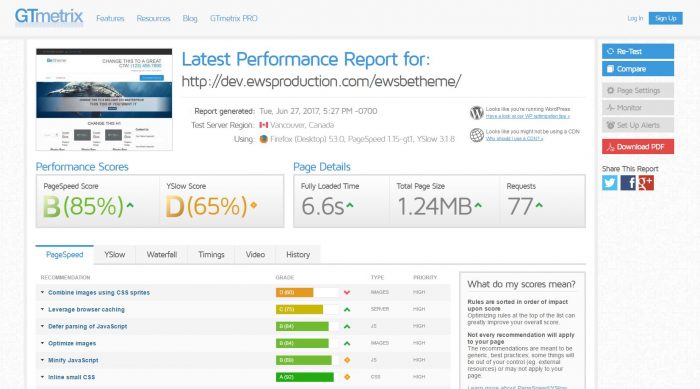Click the Optimize images grade bar
The height and width of the screenshot is (389, 700).
(x=307, y=343)
